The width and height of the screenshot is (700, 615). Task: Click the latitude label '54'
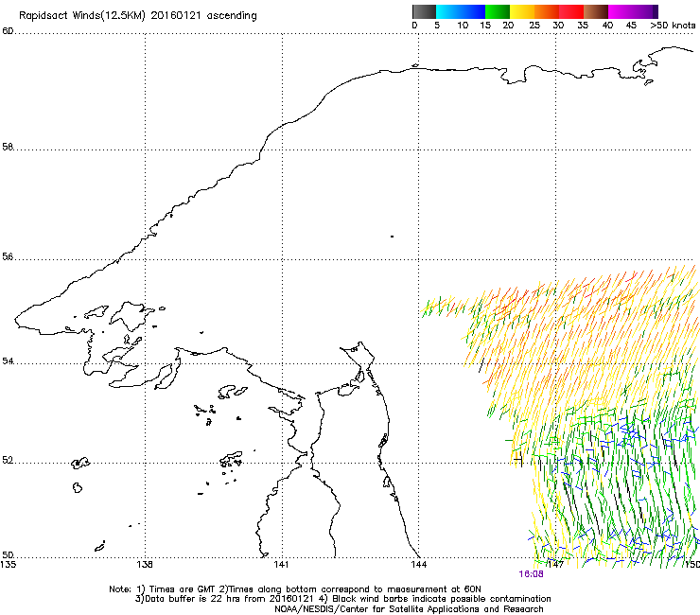8,360
